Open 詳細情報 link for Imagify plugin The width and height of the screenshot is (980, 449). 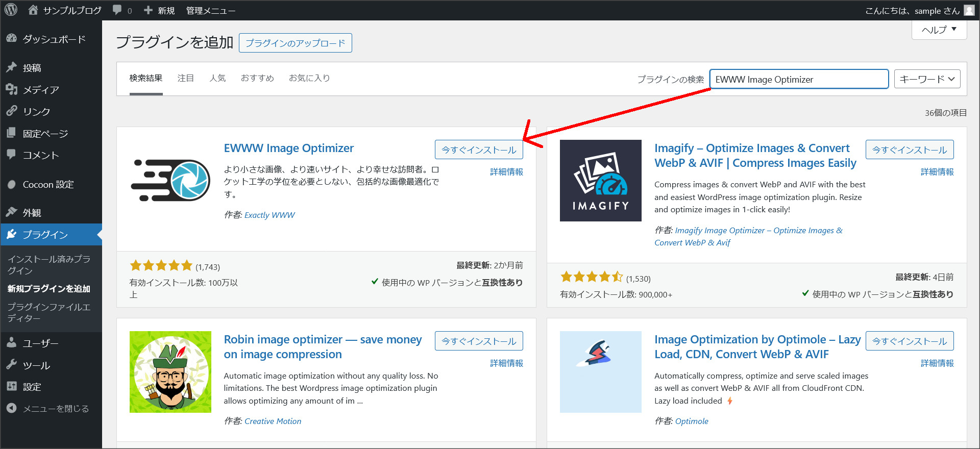pos(937,172)
